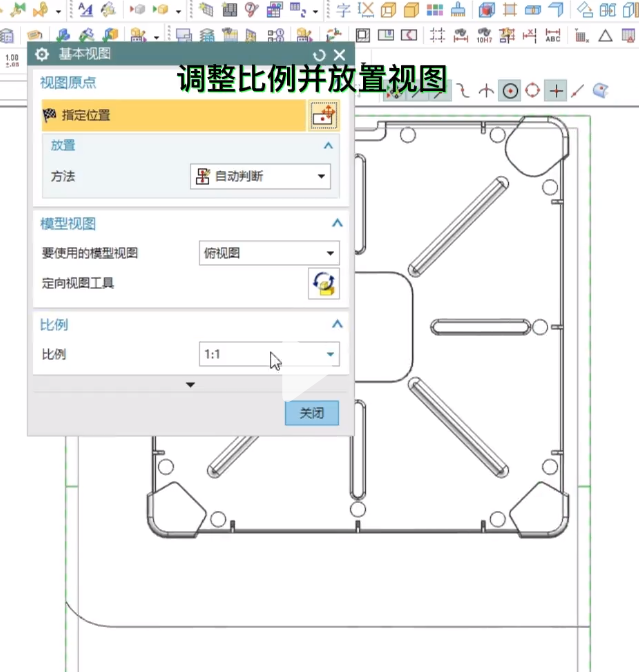The image size is (639, 672).
Task: Open dropdown arrow beside the yellow cube
Action: pyautogui.click(x=178, y=11)
